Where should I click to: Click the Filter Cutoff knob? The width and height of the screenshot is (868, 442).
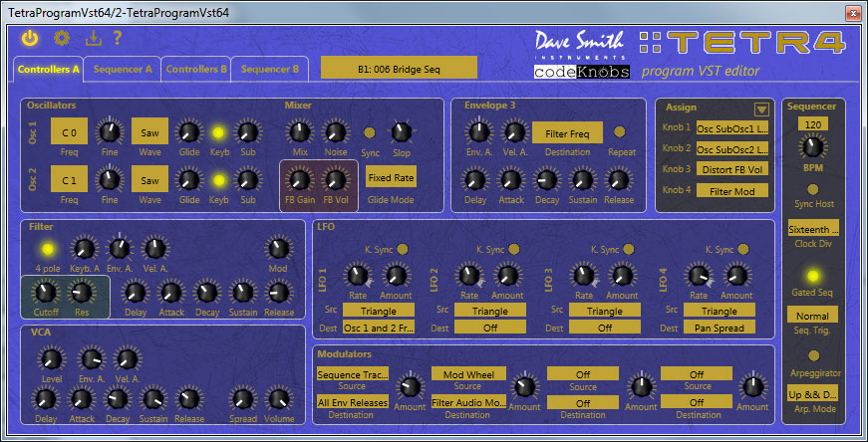(44, 292)
